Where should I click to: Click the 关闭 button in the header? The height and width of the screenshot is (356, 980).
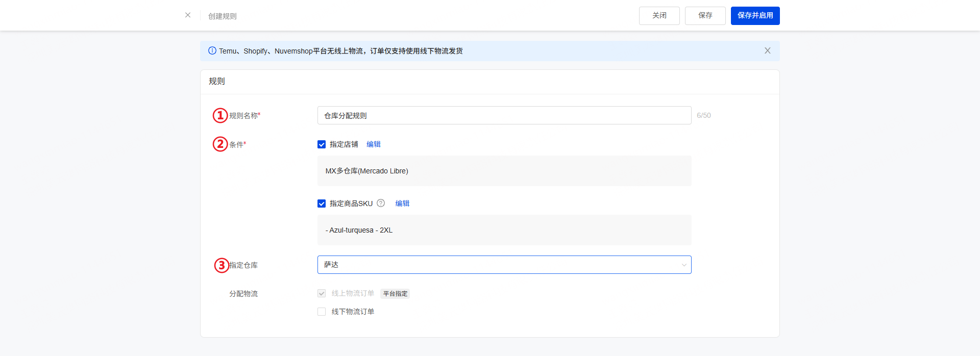(x=659, y=16)
